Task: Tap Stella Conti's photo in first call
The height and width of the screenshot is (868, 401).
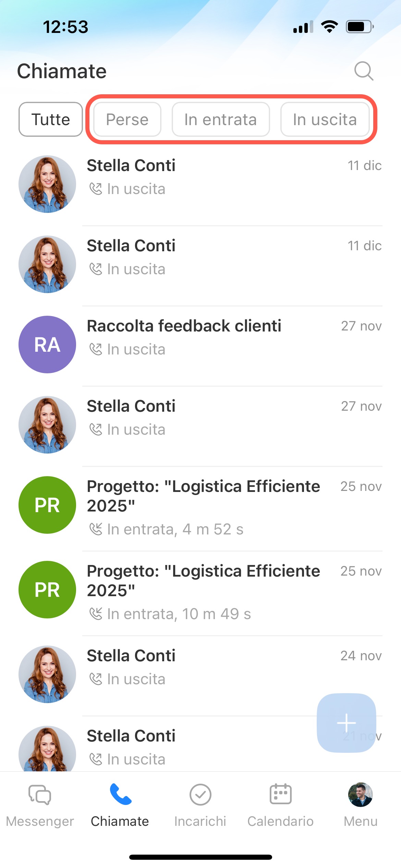Action: coord(47,184)
